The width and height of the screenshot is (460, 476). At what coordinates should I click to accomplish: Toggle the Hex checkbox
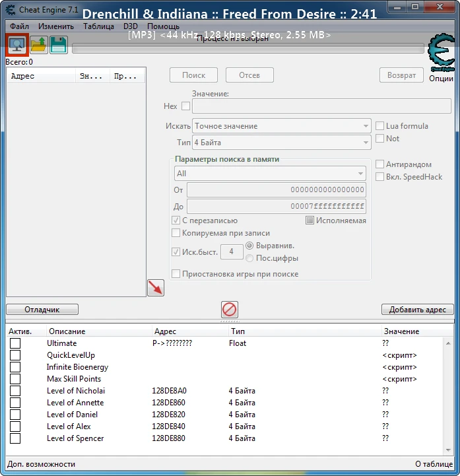185,106
